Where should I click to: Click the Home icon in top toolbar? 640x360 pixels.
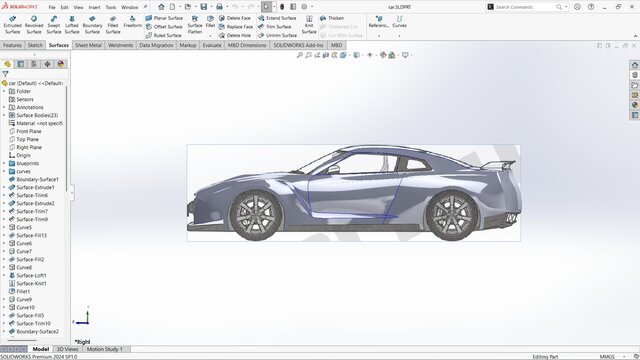pyautogui.click(x=161, y=7)
